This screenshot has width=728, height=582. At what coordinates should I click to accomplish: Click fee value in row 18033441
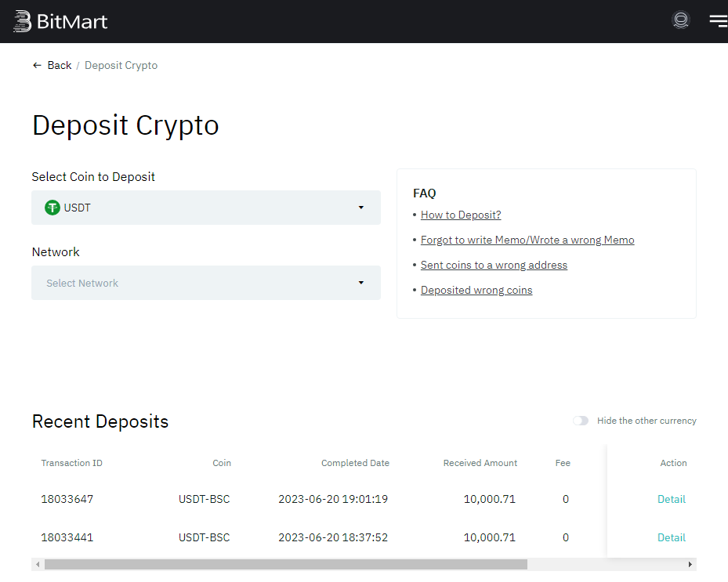[566, 537]
